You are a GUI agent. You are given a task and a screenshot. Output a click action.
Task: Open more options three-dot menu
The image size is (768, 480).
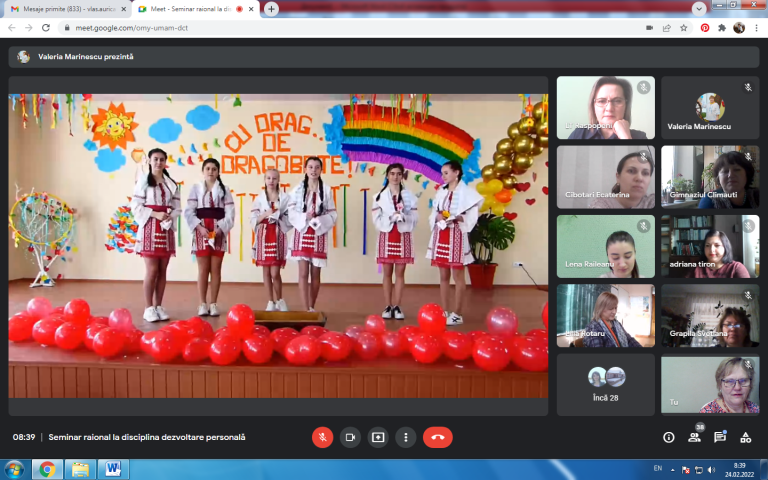point(406,437)
